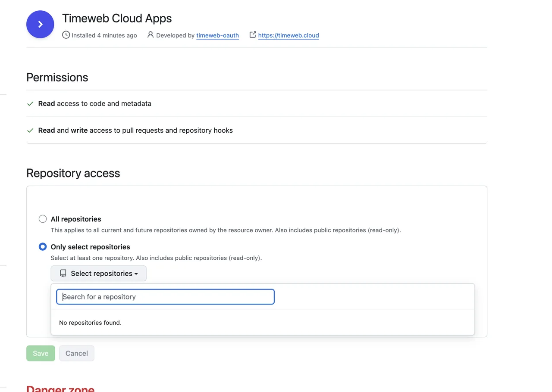Click the "No repositories found." message
This screenshot has width=552, height=392.
(90, 323)
